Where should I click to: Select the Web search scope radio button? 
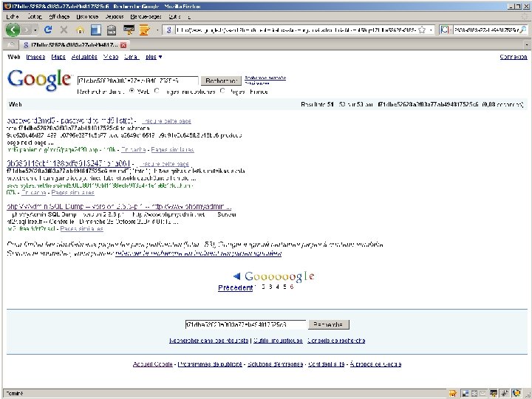tap(132, 91)
